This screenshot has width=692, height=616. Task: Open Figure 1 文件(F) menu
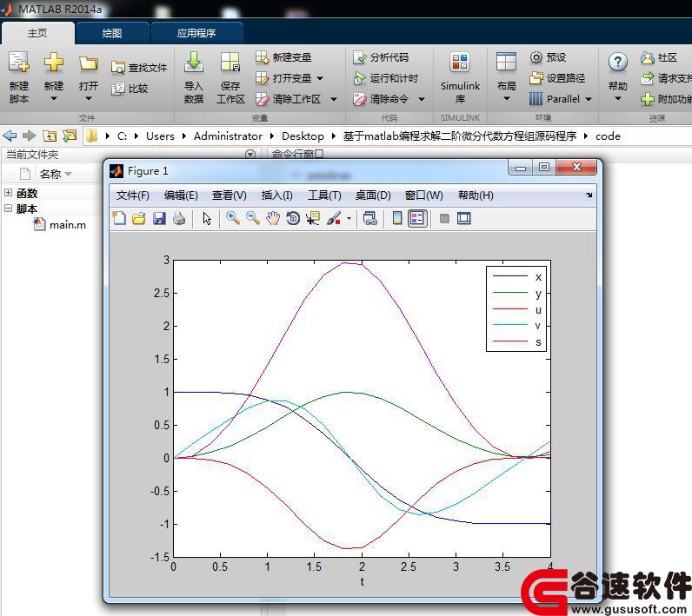[132, 195]
